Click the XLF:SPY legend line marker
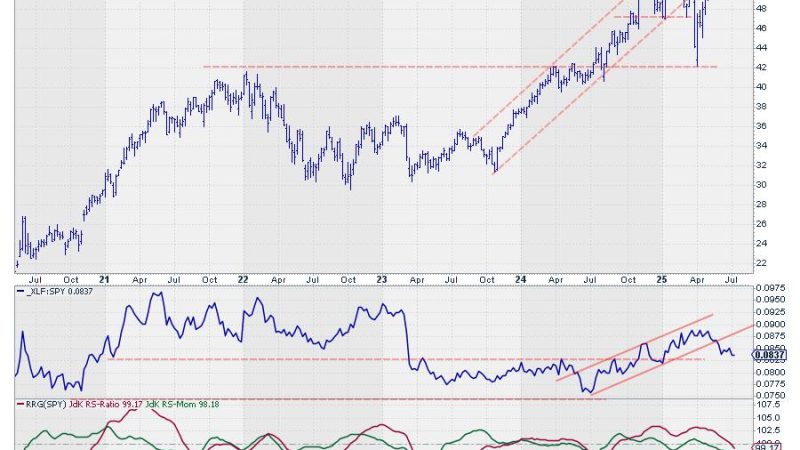 pyautogui.click(x=19, y=290)
